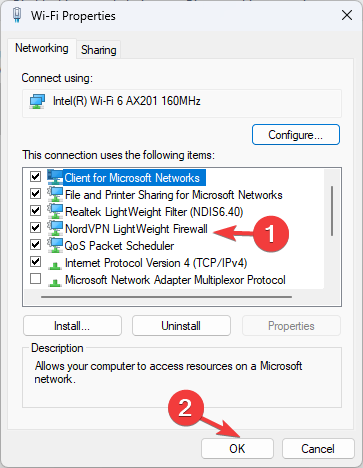Select the Client for Microsoft Networks icon
Screen dimensions: 363x468
[55, 177]
